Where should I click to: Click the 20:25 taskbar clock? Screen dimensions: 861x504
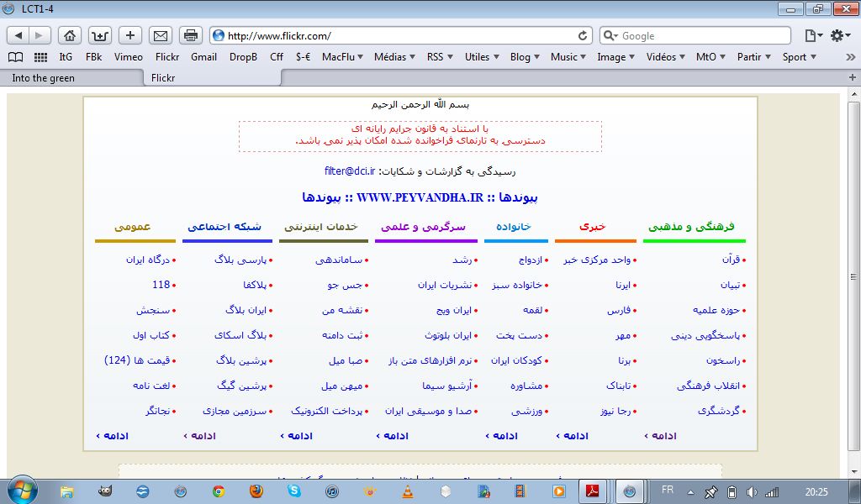(816, 492)
